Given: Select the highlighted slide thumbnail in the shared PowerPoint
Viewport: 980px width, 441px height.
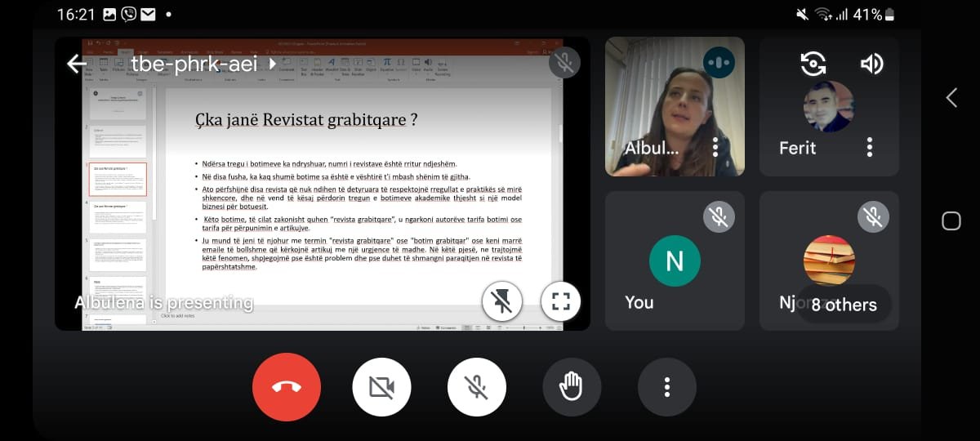Looking at the screenshot, I should point(118,179).
